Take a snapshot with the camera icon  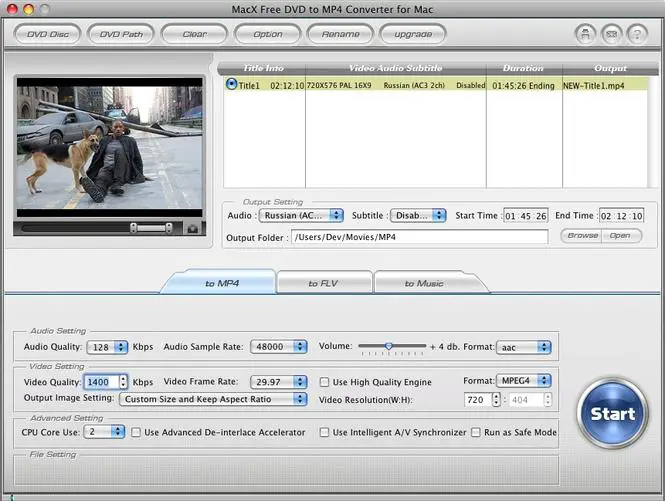point(193,228)
